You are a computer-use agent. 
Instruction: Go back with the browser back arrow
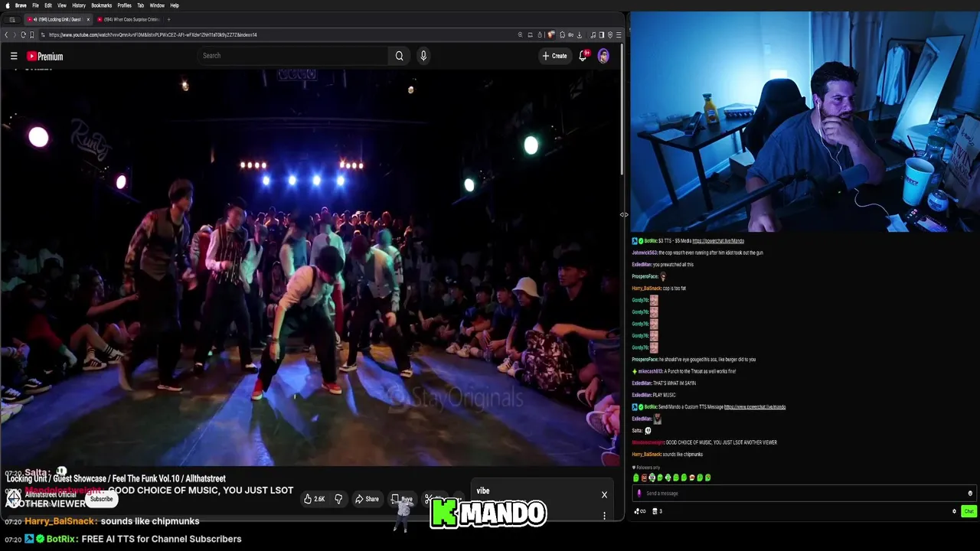[6, 34]
